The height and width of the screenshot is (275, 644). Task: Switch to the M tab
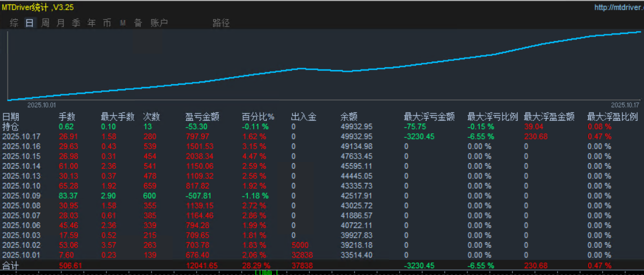pyautogui.click(x=122, y=23)
